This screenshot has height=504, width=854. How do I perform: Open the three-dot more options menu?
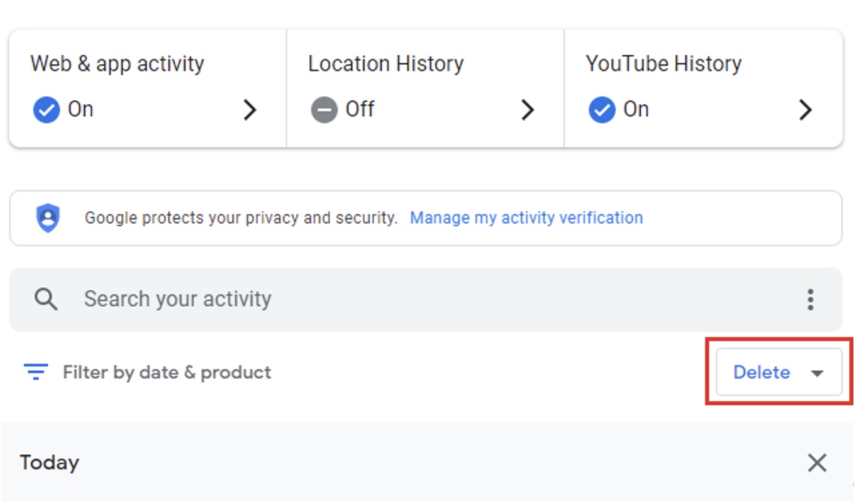811,300
